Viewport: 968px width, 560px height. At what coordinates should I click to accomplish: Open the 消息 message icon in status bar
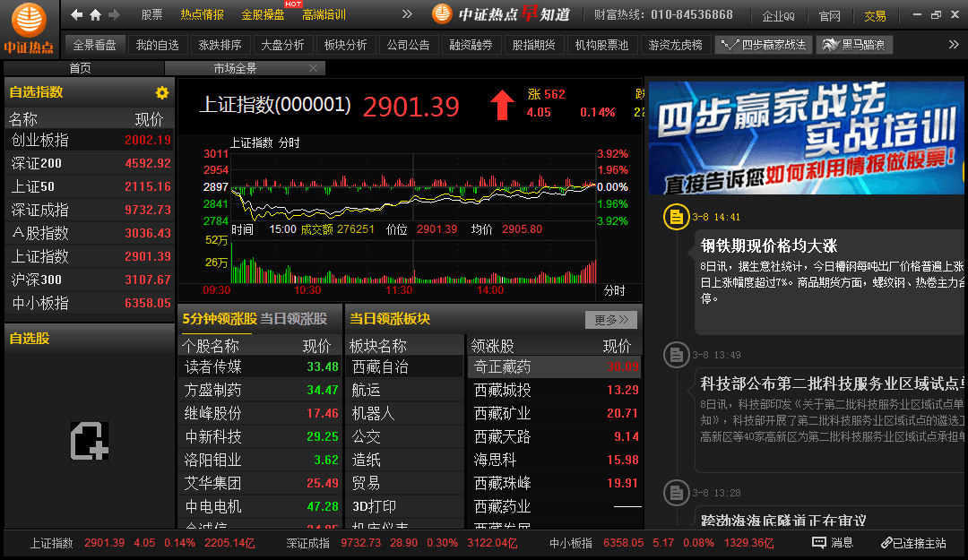click(819, 543)
